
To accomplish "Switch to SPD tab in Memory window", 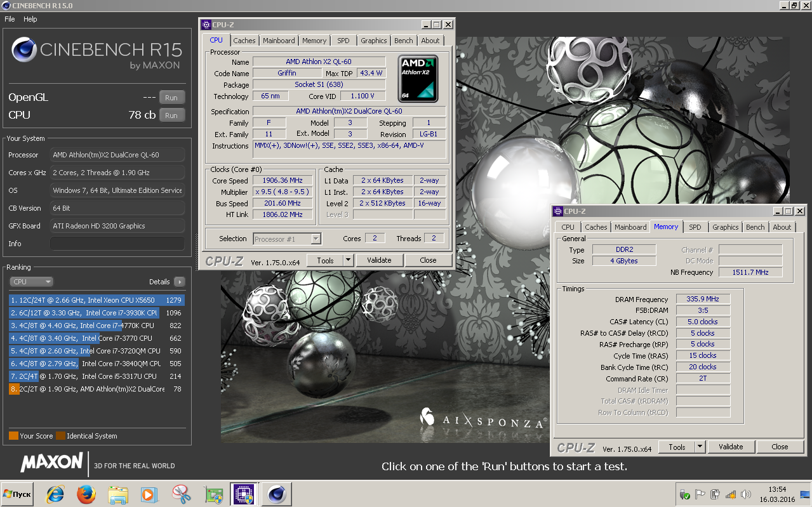I will click(x=695, y=227).
